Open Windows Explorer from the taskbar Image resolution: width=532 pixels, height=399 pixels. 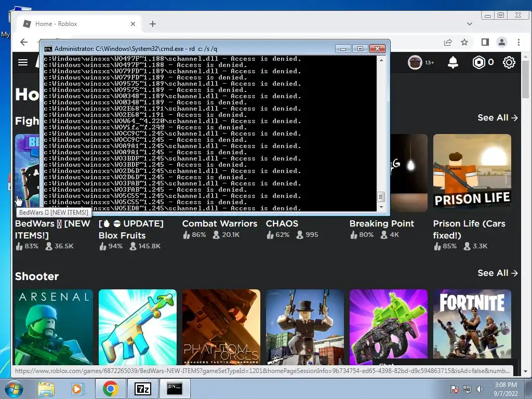click(x=46, y=389)
